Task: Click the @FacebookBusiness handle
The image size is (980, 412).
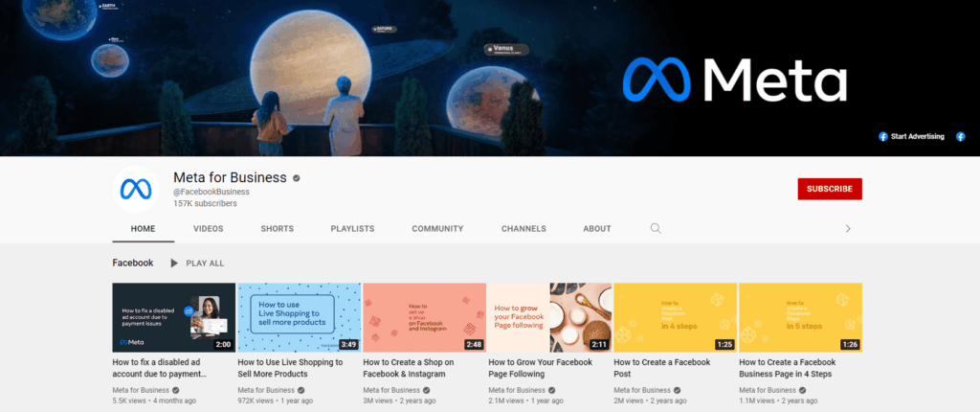Action: (212, 192)
